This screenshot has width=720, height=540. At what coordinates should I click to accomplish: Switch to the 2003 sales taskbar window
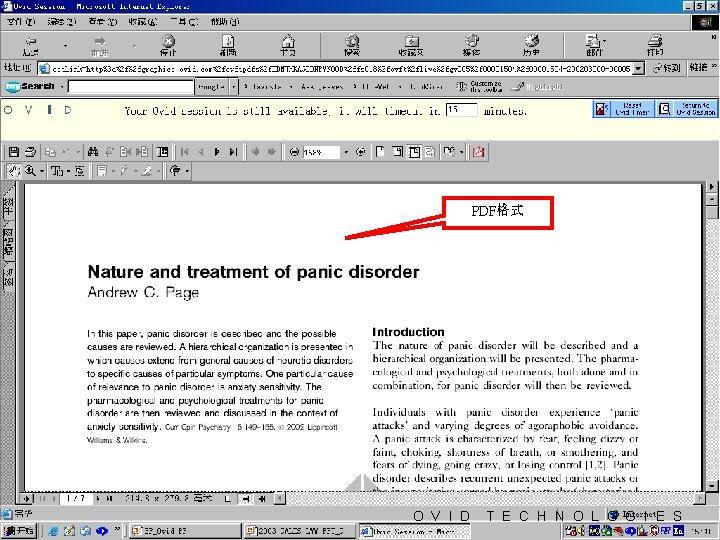click(300, 531)
